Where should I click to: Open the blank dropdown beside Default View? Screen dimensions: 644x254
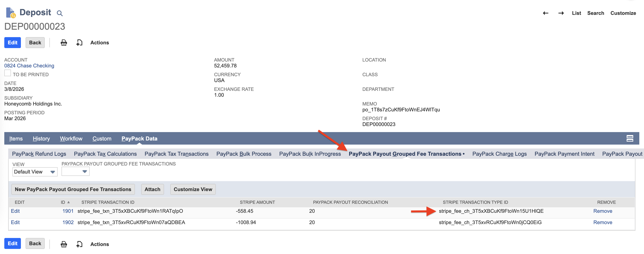pos(75,171)
